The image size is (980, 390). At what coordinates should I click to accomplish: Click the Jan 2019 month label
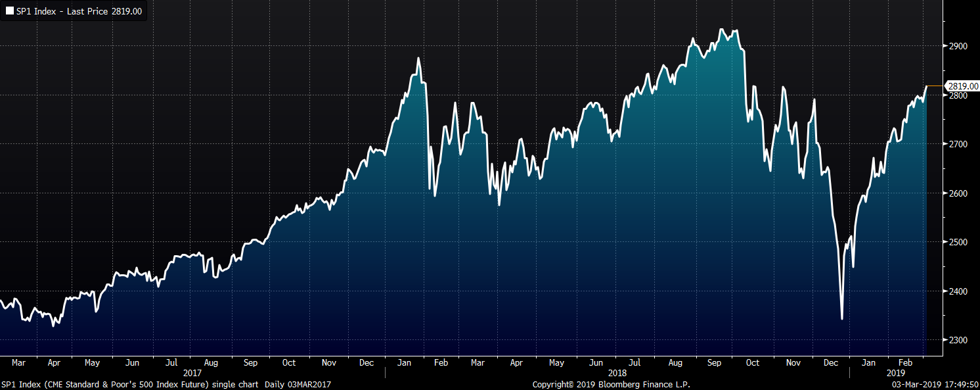pyautogui.click(x=868, y=362)
